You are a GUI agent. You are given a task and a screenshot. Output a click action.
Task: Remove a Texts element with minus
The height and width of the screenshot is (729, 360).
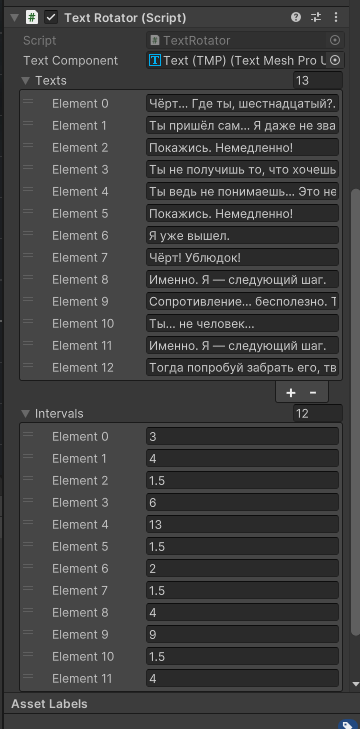pyautogui.click(x=313, y=393)
